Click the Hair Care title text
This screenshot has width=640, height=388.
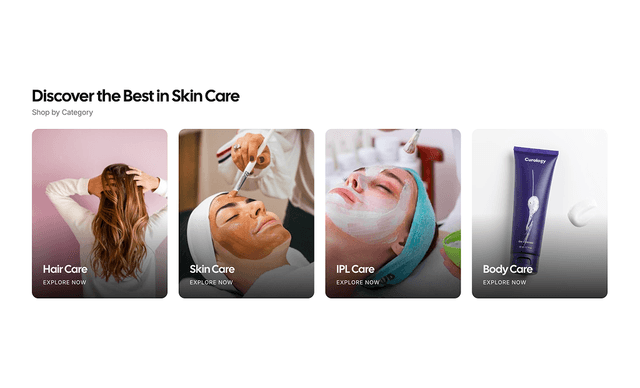[x=65, y=269]
